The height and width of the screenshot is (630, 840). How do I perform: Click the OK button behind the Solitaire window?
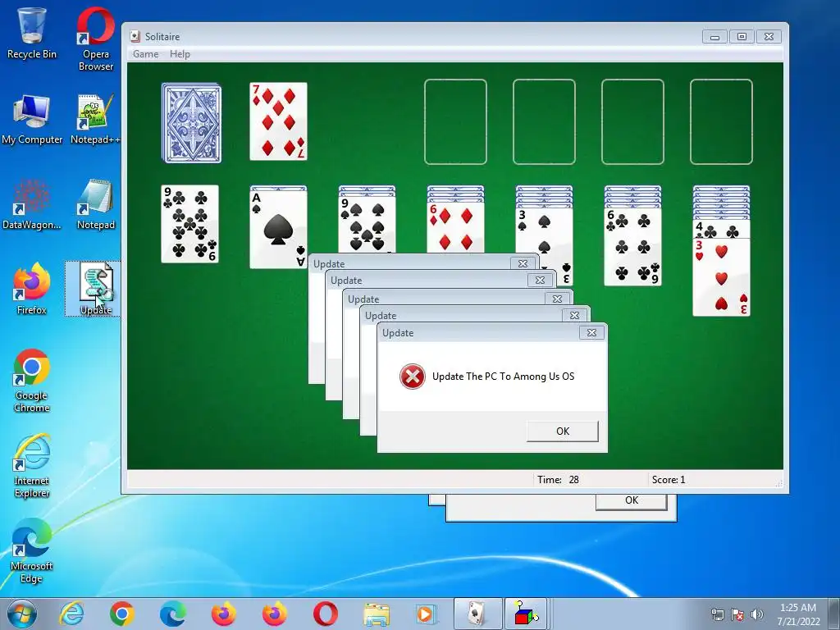(632, 501)
